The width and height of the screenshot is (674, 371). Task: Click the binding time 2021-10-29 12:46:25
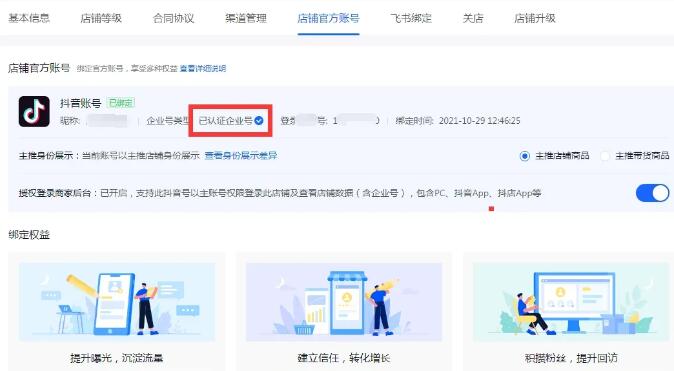480,121
